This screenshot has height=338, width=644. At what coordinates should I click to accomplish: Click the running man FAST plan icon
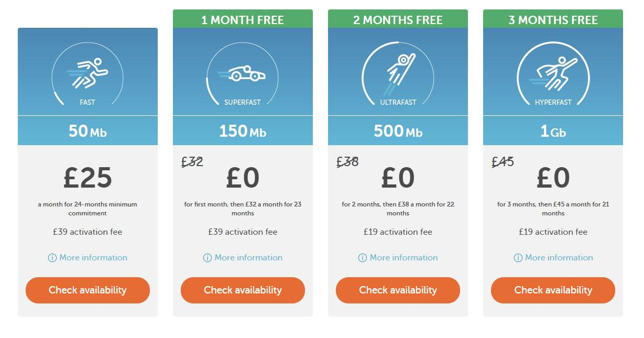[x=88, y=74]
